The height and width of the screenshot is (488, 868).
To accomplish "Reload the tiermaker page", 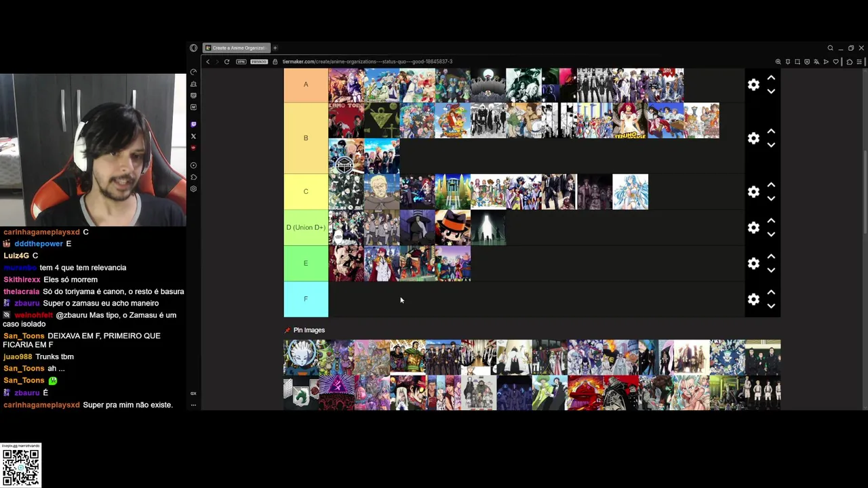I will click(x=226, y=62).
